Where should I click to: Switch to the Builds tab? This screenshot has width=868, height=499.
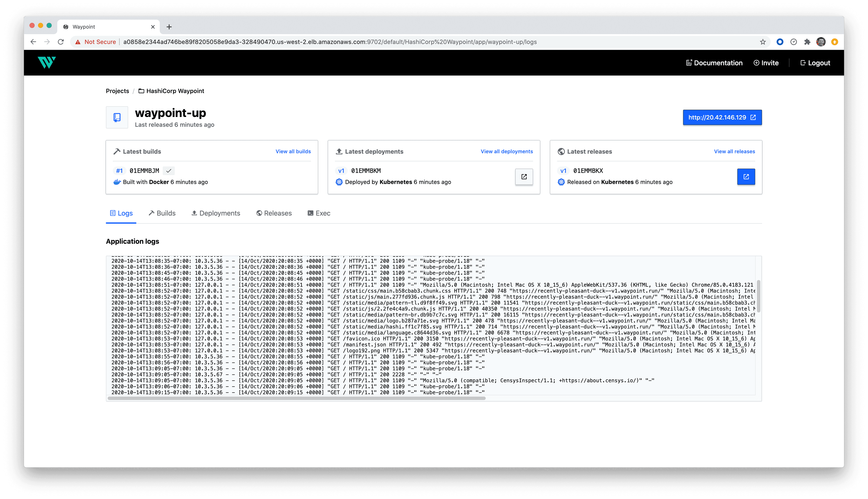tap(162, 213)
